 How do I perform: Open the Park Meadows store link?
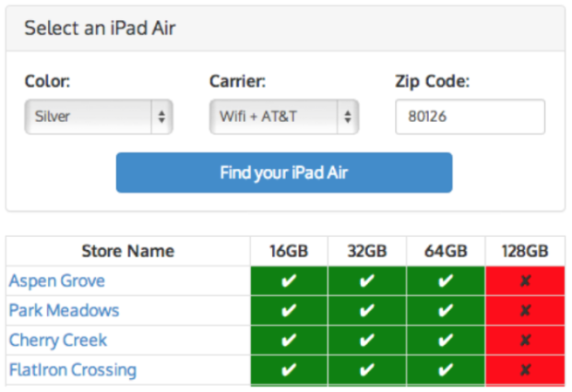(x=65, y=310)
